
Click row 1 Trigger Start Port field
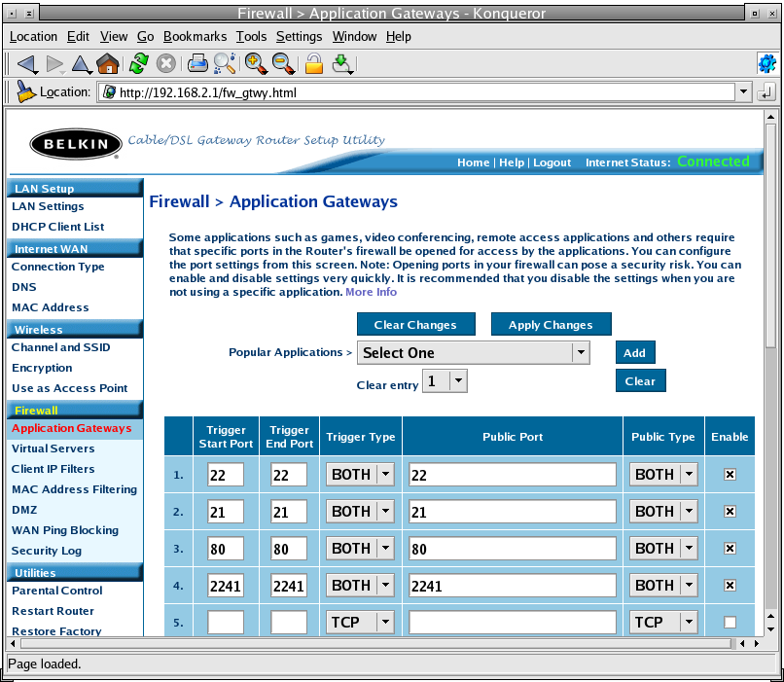(x=226, y=475)
